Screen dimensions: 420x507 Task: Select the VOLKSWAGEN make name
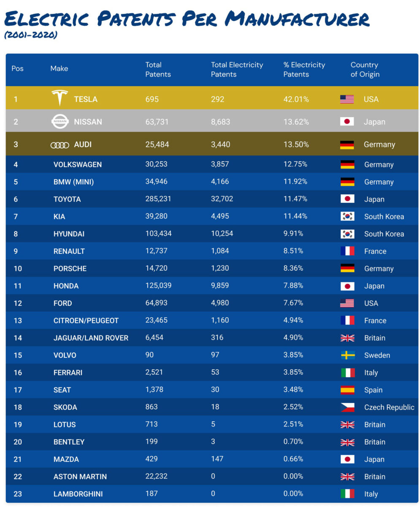(x=78, y=164)
